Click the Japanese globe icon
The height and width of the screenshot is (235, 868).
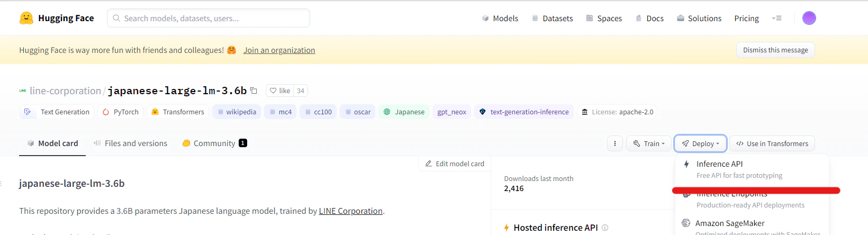[x=387, y=112]
